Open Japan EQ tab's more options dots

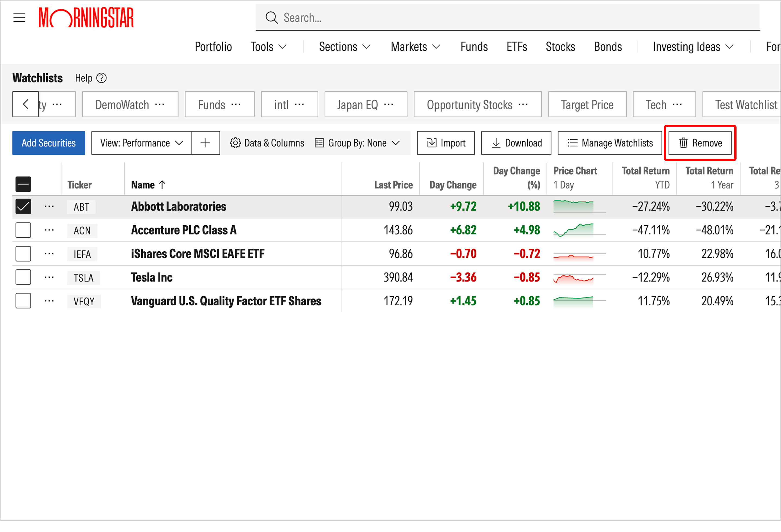[x=389, y=104]
